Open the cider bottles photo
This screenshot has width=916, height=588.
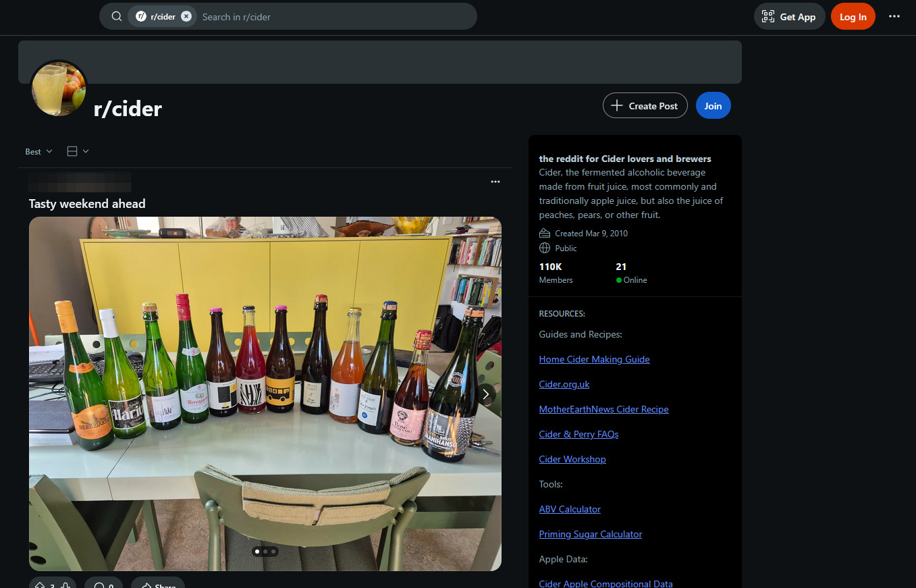point(265,394)
